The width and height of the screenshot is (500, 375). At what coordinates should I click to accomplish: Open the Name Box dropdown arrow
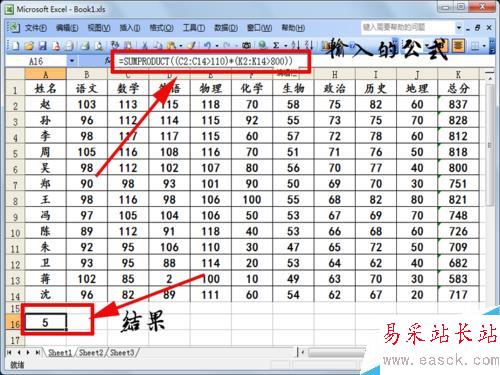[x=72, y=61]
